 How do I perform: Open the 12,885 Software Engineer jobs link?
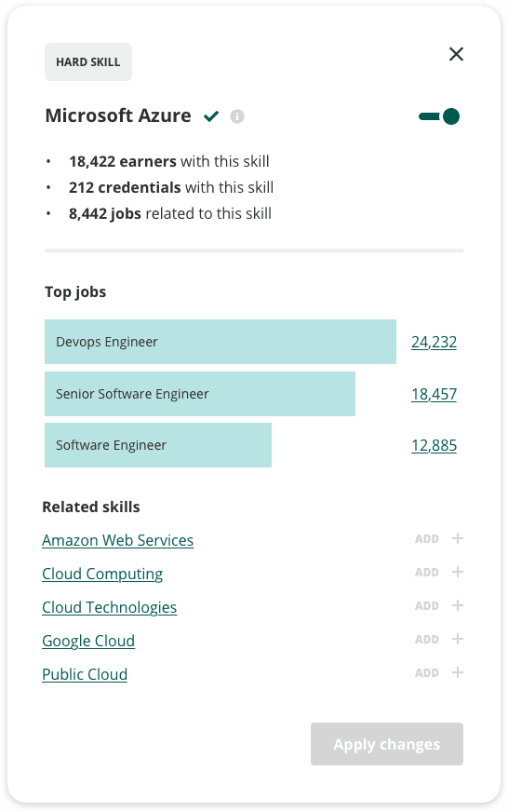click(x=434, y=445)
